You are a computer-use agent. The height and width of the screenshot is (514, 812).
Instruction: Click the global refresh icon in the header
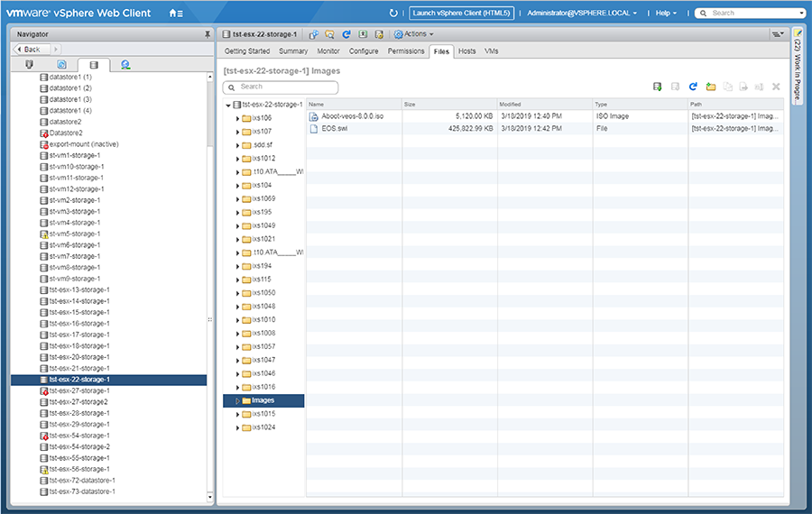(x=393, y=13)
